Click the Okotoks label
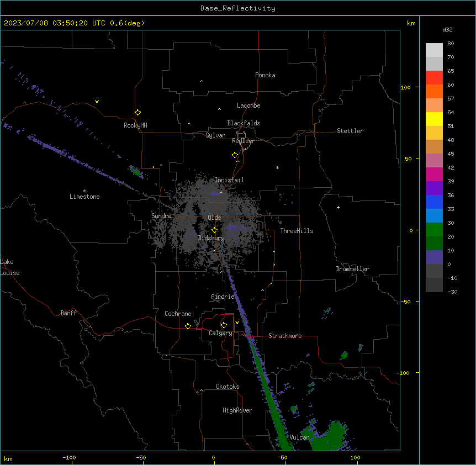The height and width of the screenshot is (465, 476). click(x=228, y=387)
